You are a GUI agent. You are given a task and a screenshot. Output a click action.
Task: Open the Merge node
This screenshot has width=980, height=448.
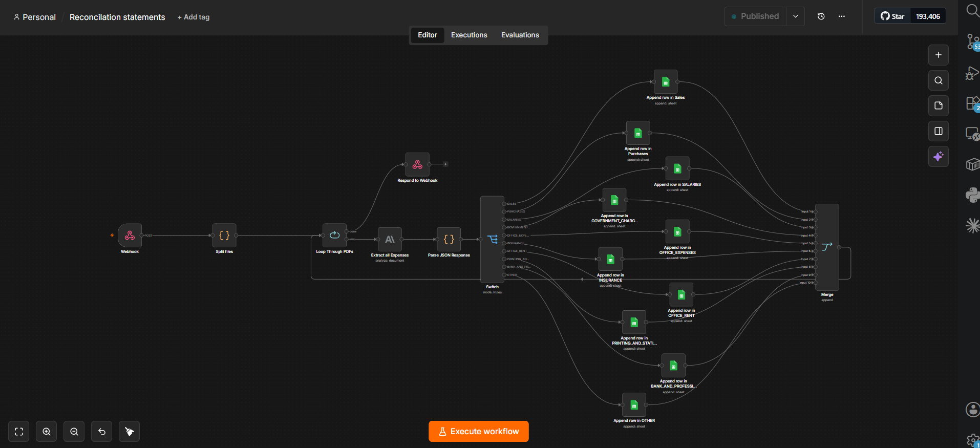click(827, 247)
